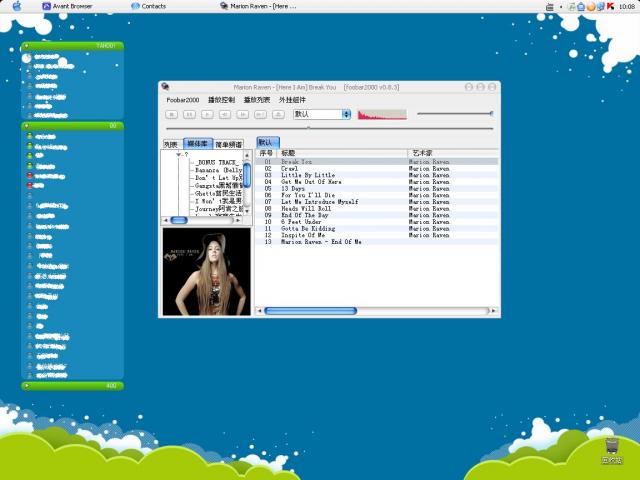This screenshot has height=480, width=640.
Task: Open the 播放控制 menu
Action: pos(221,100)
